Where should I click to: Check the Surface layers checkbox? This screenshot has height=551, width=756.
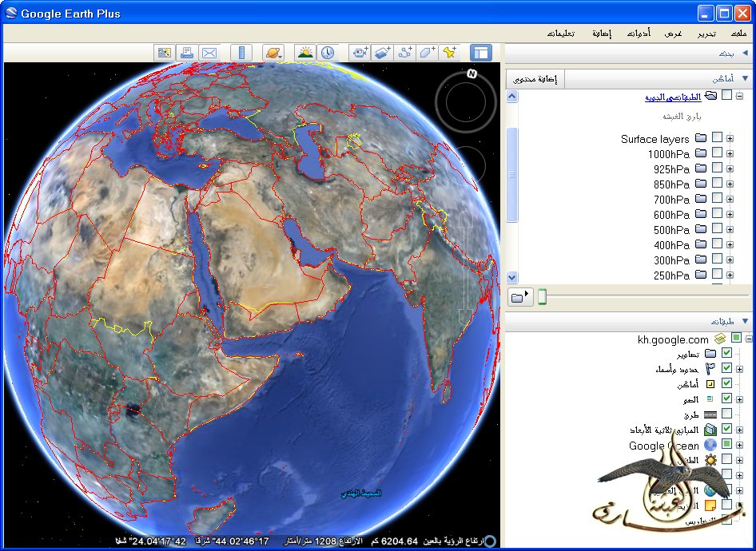(717, 137)
